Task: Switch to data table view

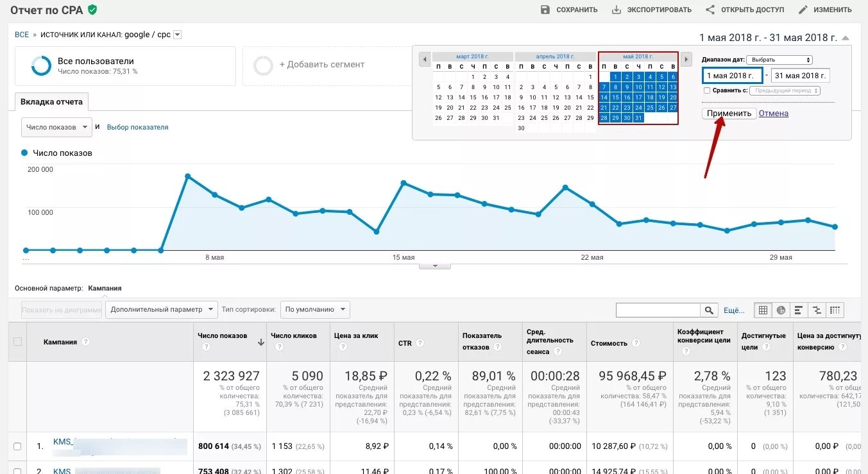Action: coord(763,310)
